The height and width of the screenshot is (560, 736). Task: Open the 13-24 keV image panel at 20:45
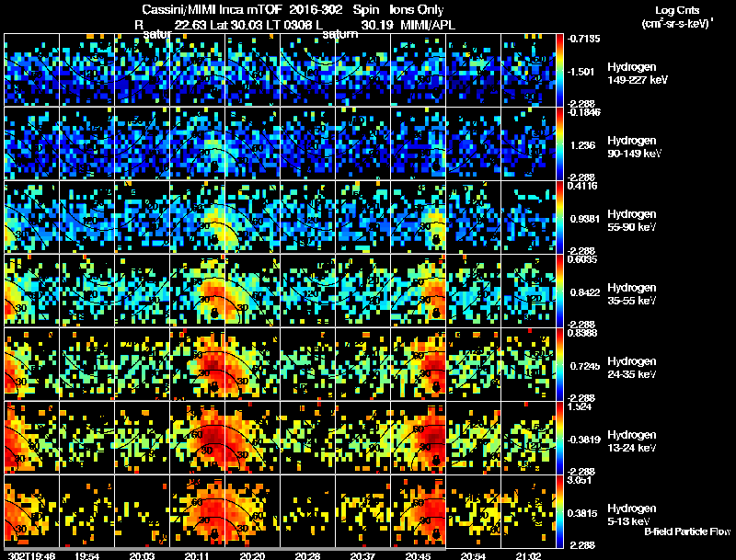pyautogui.click(x=418, y=438)
